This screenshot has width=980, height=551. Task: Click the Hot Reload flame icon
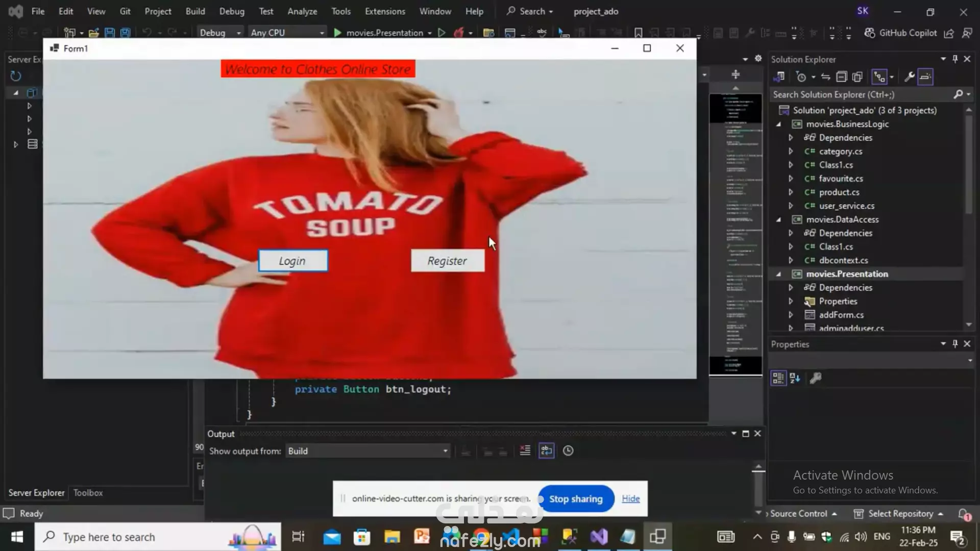459,33
